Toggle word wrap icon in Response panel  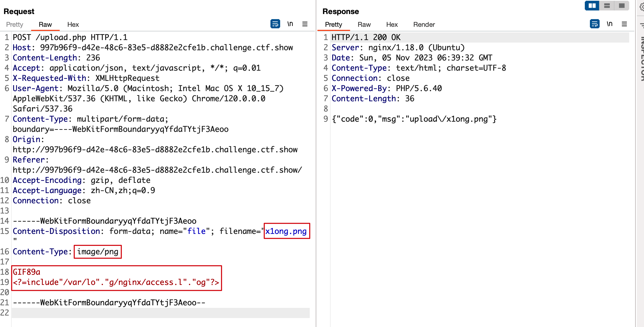[x=595, y=24]
